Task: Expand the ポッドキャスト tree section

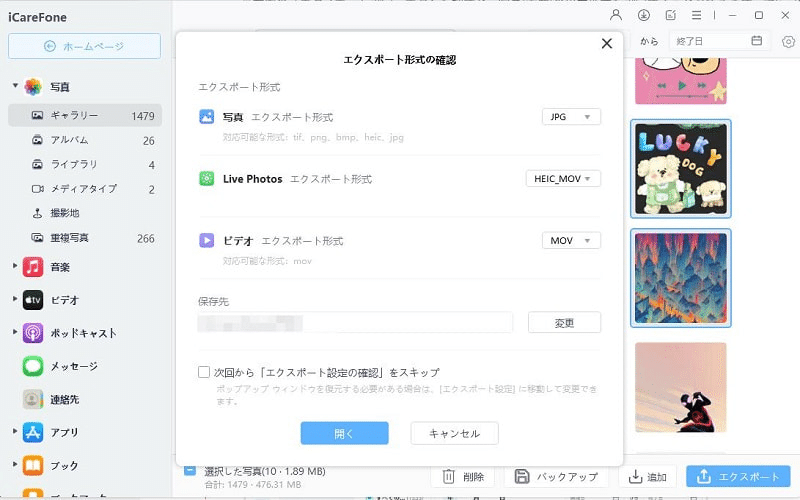Action: point(15,332)
